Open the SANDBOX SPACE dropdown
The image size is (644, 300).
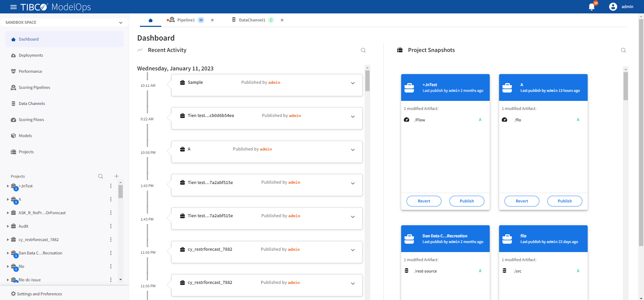(64, 22)
